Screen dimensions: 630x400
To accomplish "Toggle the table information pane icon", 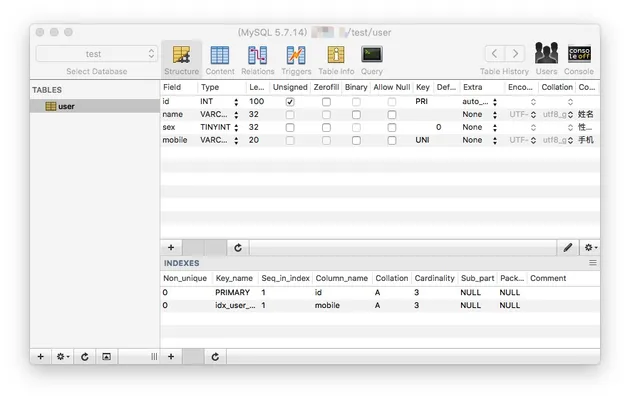I will [106, 357].
